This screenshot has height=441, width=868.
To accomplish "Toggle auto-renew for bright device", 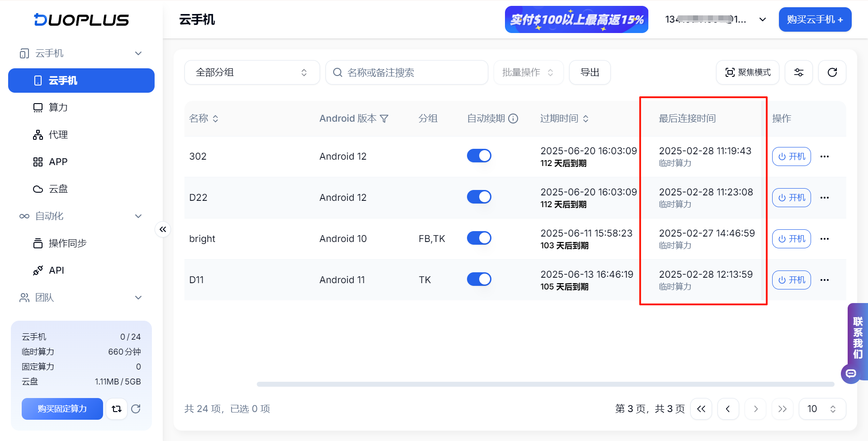I will [x=479, y=238].
